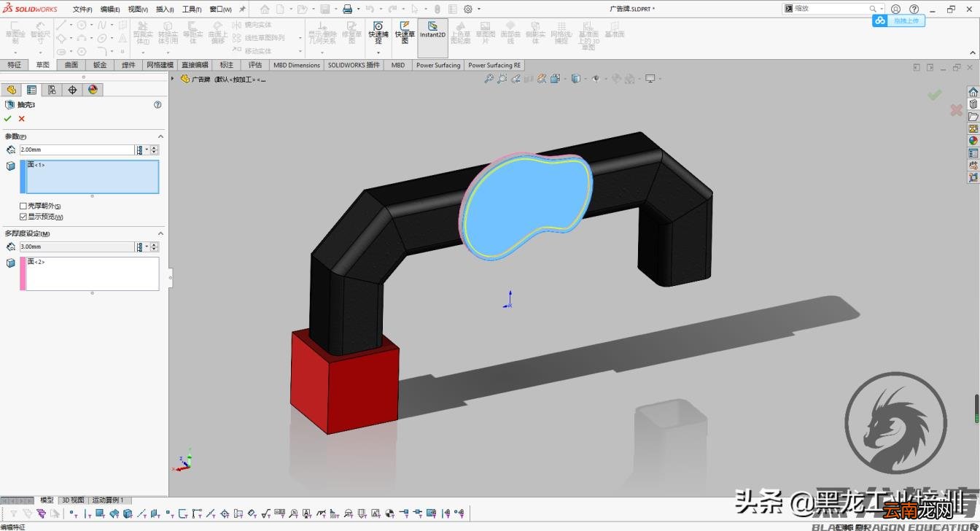980x531 pixels.
Task: Confirm with the green checkmark in viewport corner
Action: pyautogui.click(x=934, y=95)
